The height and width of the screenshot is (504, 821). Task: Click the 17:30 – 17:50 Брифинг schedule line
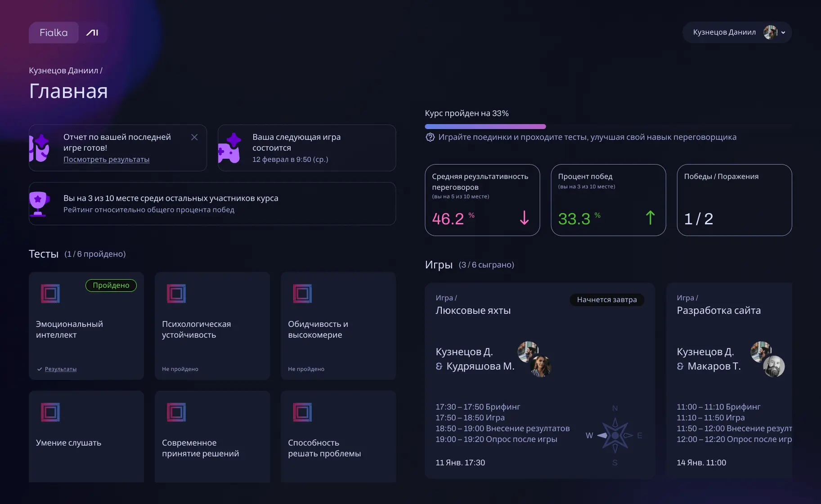point(478,407)
